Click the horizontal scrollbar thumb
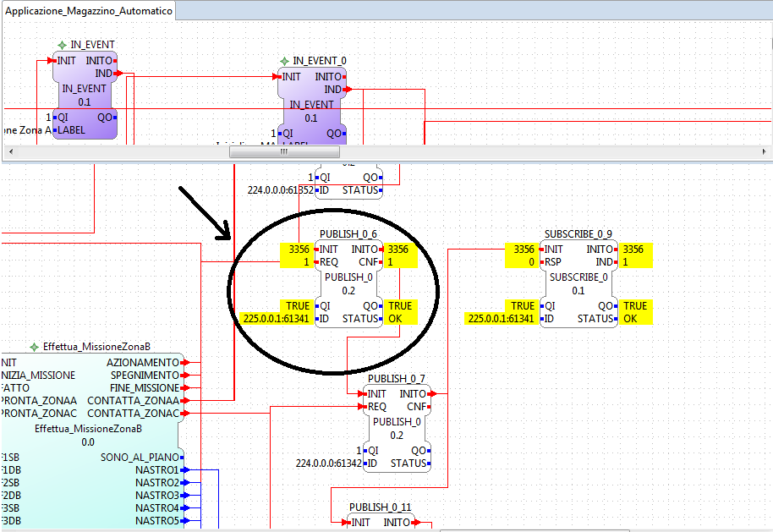The height and width of the screenshot is (532, 773). tap(283, 152)
